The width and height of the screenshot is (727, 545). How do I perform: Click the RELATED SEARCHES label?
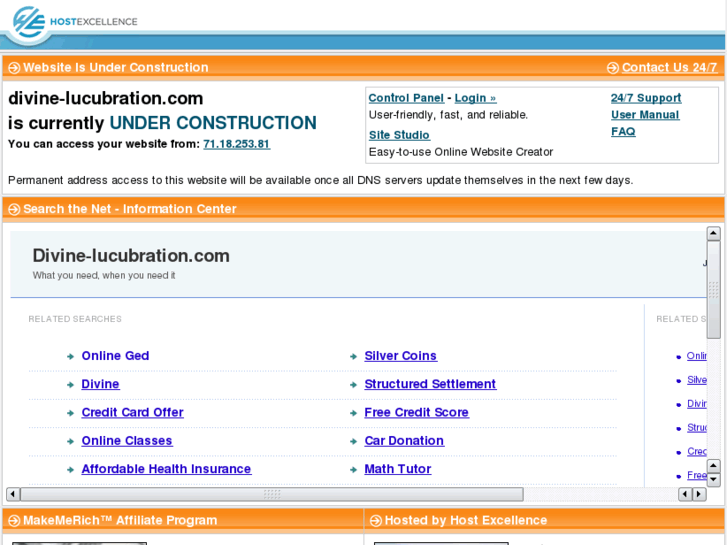(x=75, y=319)
